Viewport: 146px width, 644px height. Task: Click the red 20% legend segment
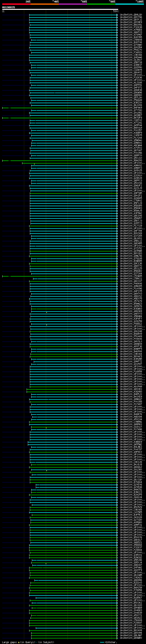pos(16,4)
